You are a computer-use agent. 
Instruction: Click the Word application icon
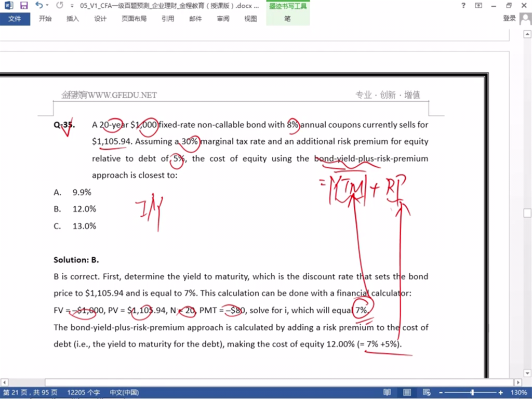pos(8,5)
